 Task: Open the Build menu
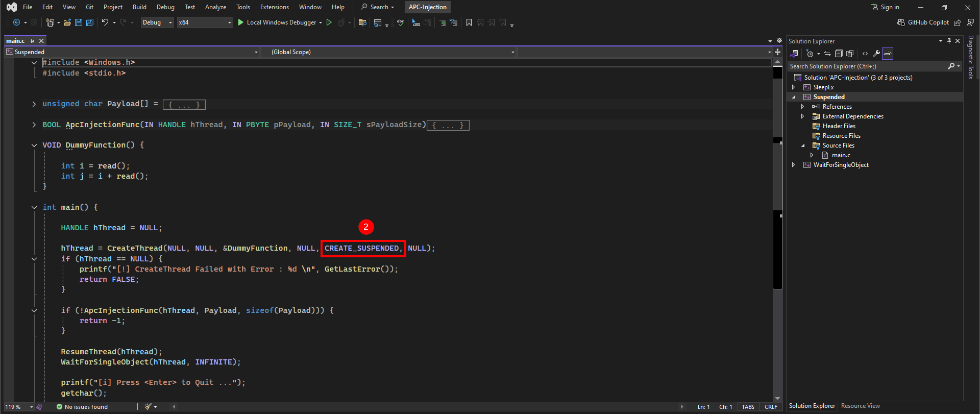(139, 7)
